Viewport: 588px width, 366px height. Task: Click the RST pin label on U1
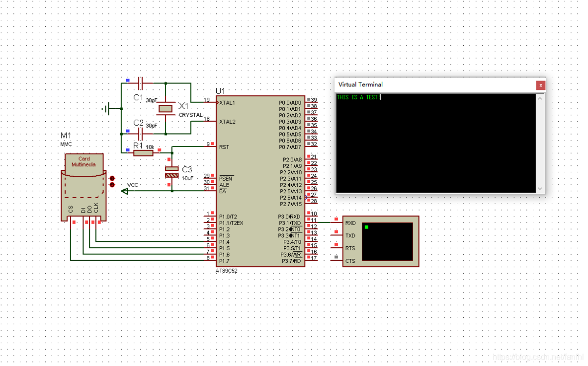(x=224, y=147)
